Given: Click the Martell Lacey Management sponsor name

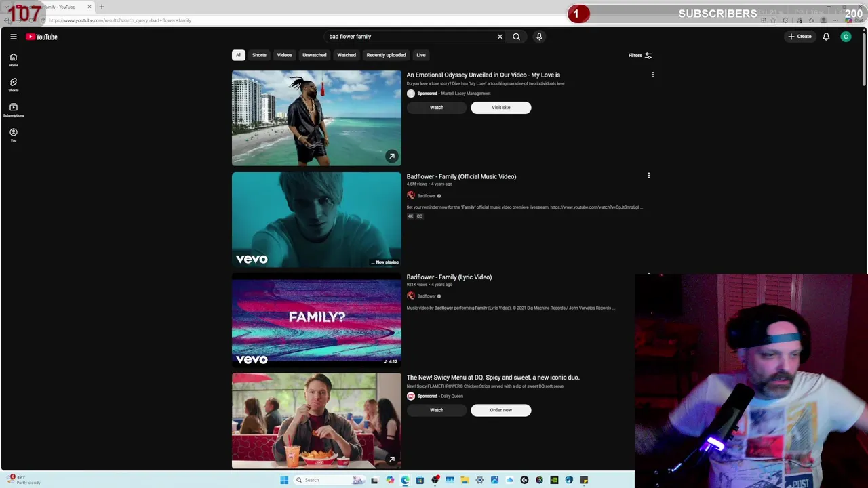Looking at the screenshot, I should 465,94.
